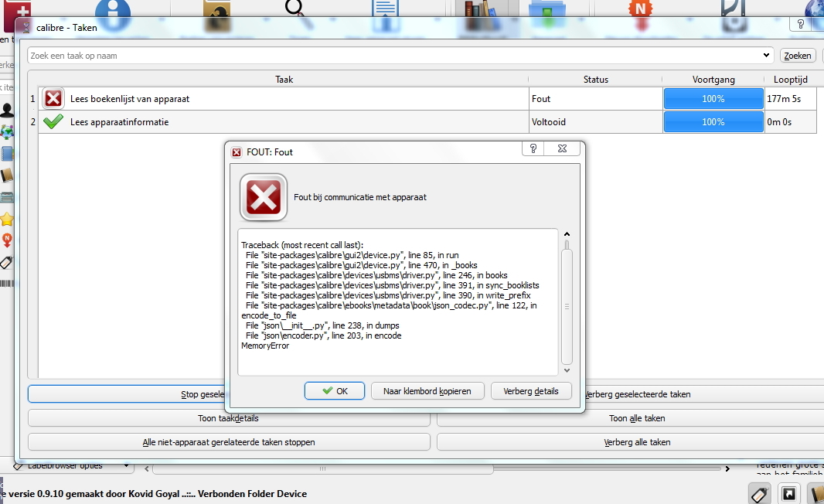Image resolution: width=824 pixels, height=504 pixels.
Task: Click the traceback scrollbar down arrow
Action: point(567,370)
